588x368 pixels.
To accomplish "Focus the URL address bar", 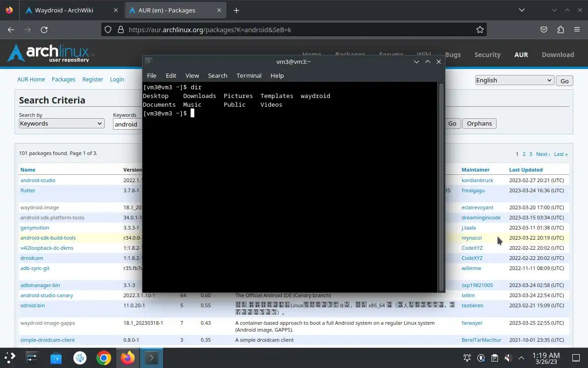I will pos(294,29).
